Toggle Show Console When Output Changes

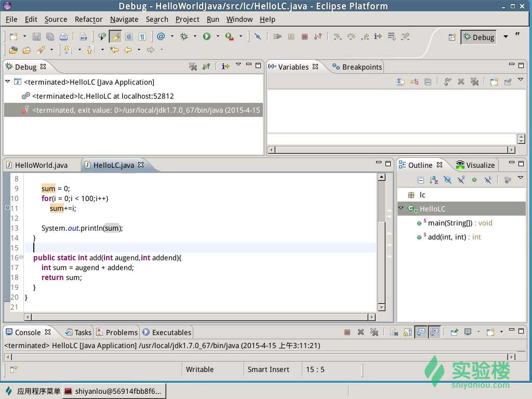[x=421, y=332]
